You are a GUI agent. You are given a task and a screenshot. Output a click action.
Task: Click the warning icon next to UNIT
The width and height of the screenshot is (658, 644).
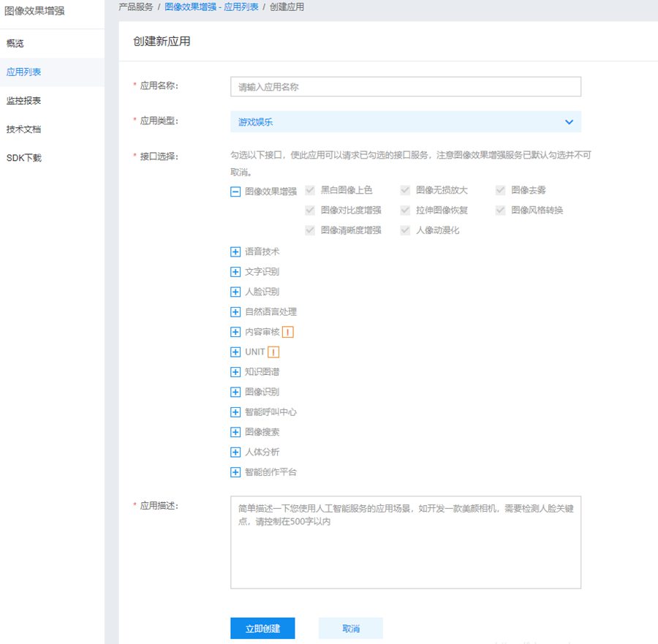(274, 352)
